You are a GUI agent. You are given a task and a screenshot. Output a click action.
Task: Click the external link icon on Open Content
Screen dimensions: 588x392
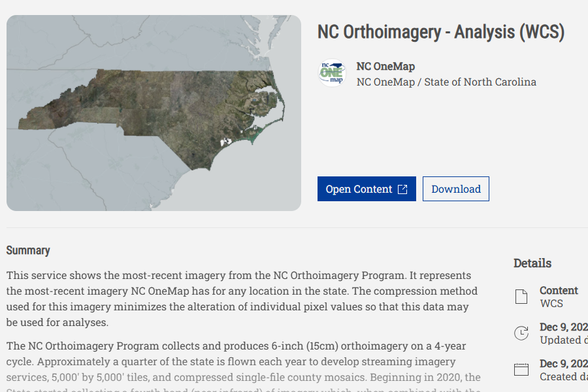tap(402, 189)
